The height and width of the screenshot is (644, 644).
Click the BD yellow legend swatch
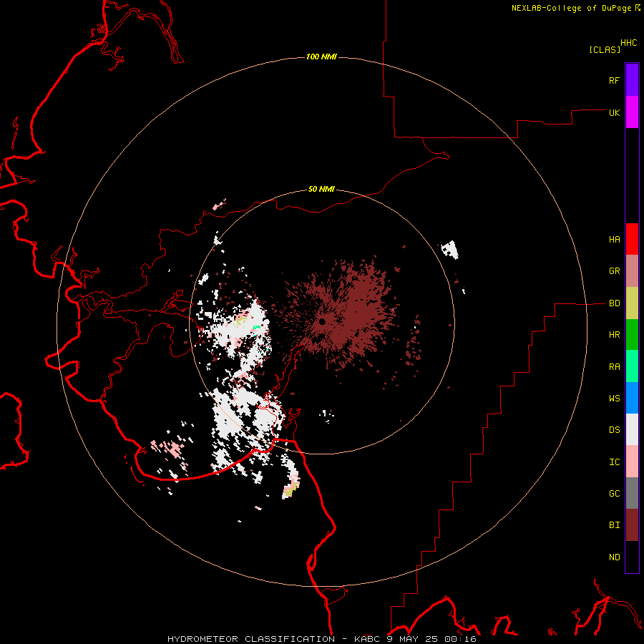(x=632, y=303)
